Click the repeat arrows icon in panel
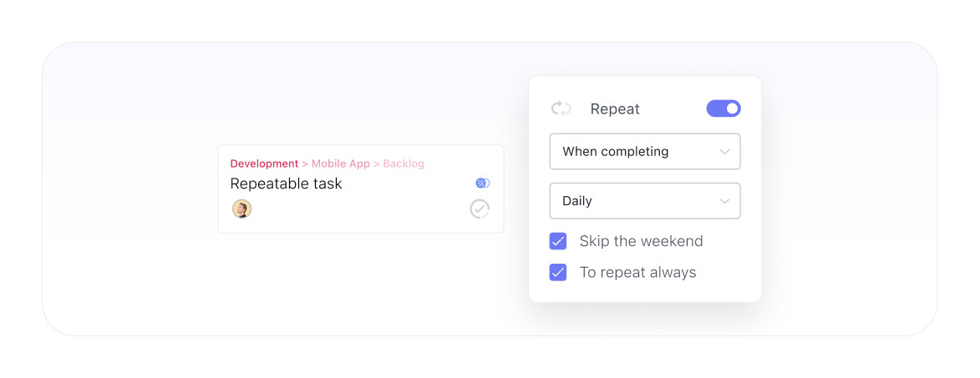The image size is (980, 378). coord(561,108)
